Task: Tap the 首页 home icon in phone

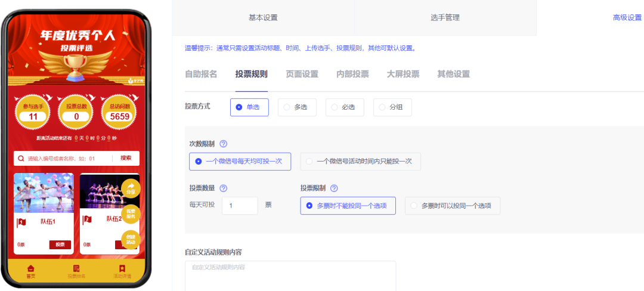Action: (x=31, y=269)
